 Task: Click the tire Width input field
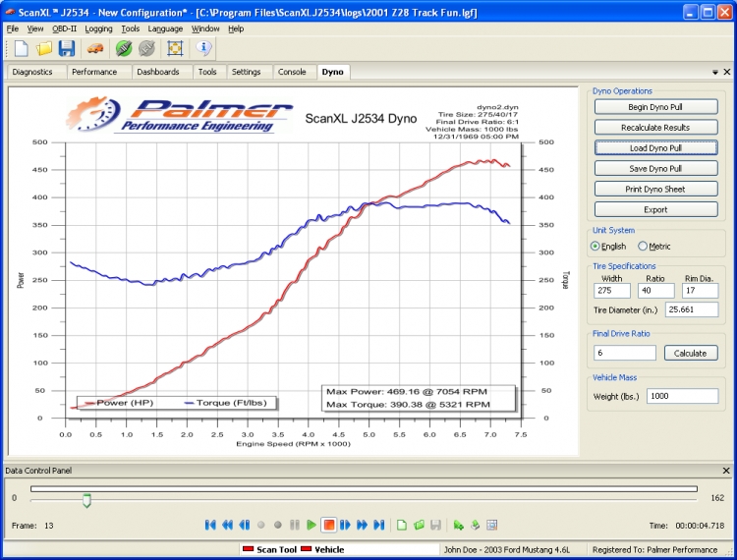pyautogui.click(x=611, y=291)
